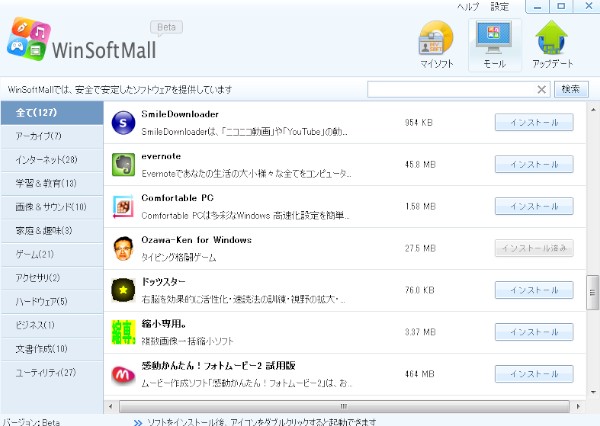Click the Beta speech-bubble label

coord(166,28)
